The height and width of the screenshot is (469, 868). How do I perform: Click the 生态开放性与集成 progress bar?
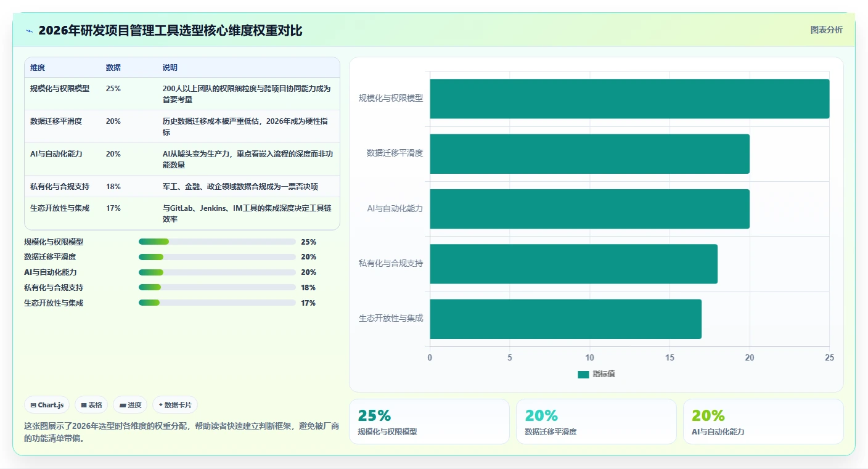(217, 303)
